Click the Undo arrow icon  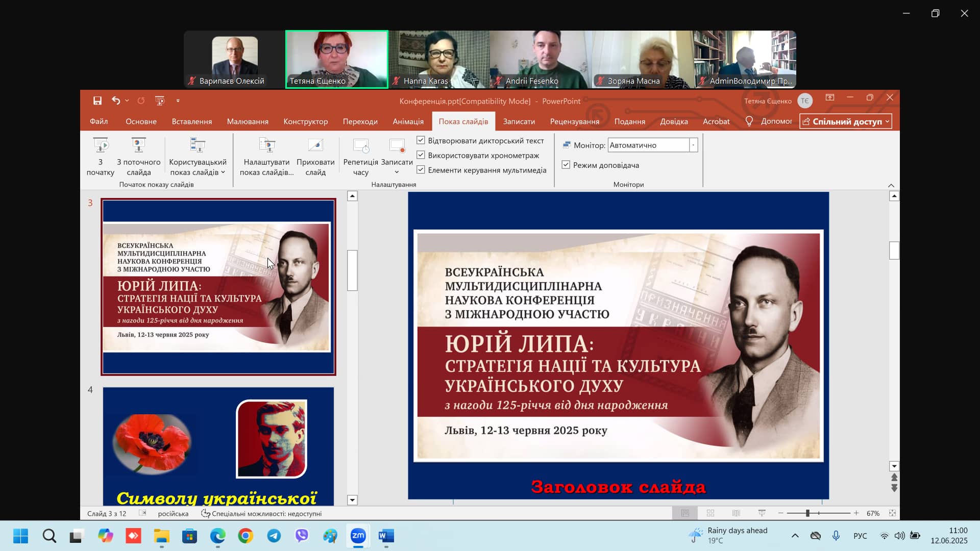click(116, 101)
